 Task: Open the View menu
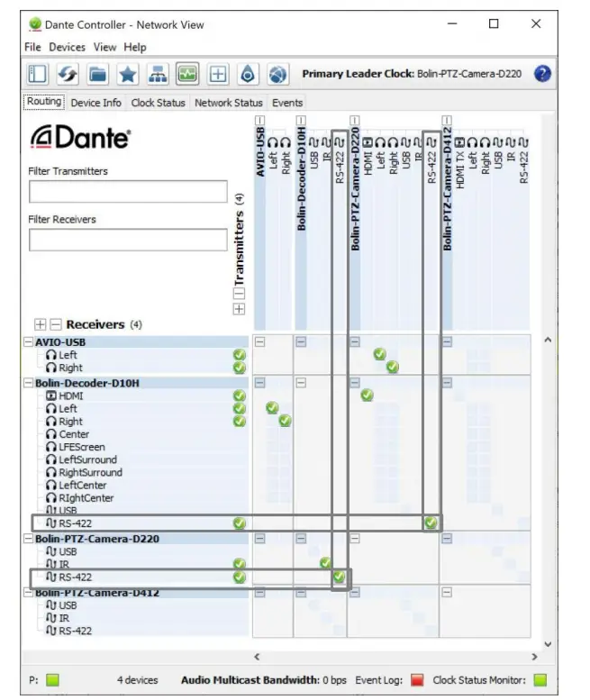(x=104, y=48)
